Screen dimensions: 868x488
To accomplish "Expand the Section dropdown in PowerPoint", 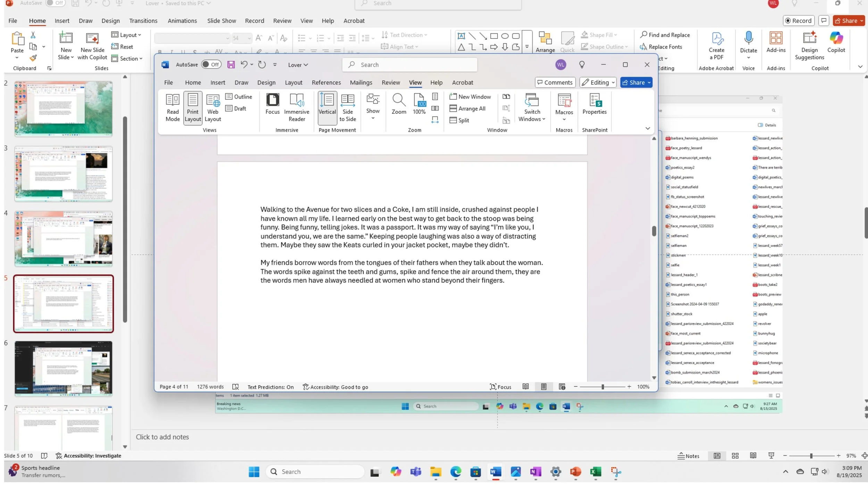I will click(127, 59).
